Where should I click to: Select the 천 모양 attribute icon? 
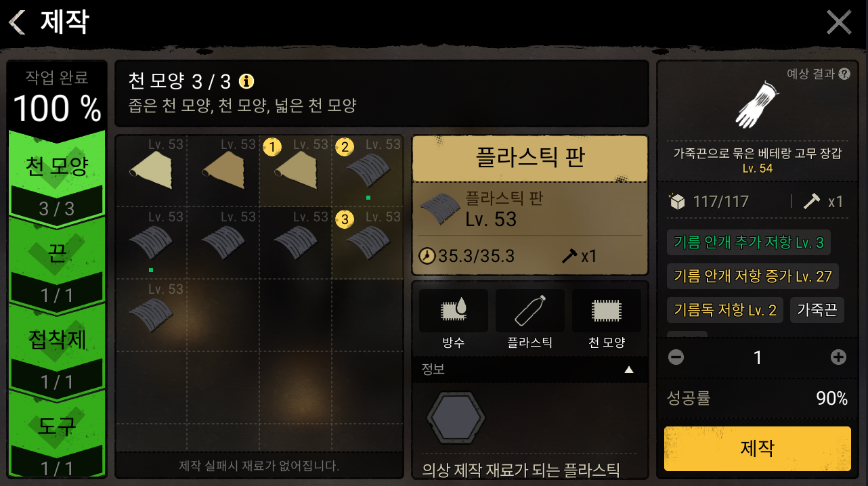607,311
